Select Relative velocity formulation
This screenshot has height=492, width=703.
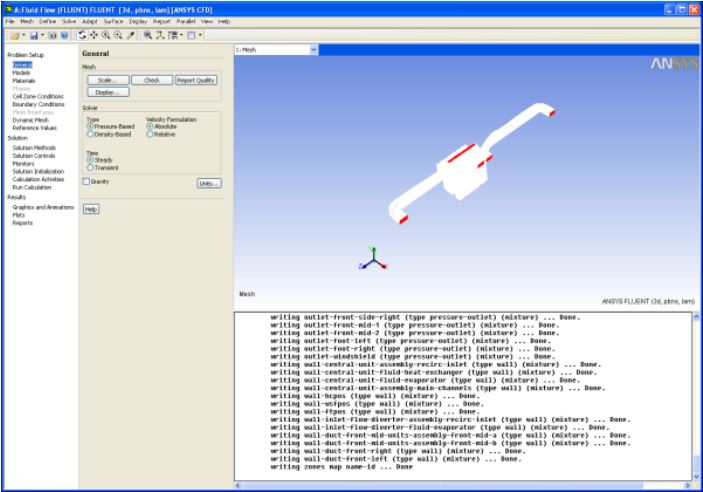point(150,134)
